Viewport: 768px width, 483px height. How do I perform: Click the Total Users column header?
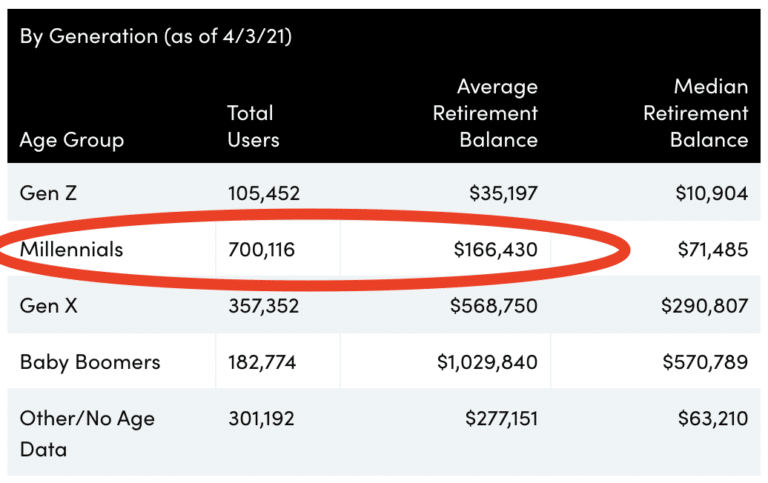coord(250,127)
